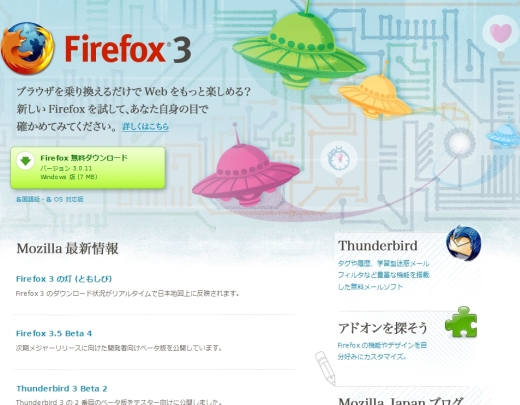Click the stopwatch bubble icon
Screen dimensions: 520x405
tap(339, 159)
